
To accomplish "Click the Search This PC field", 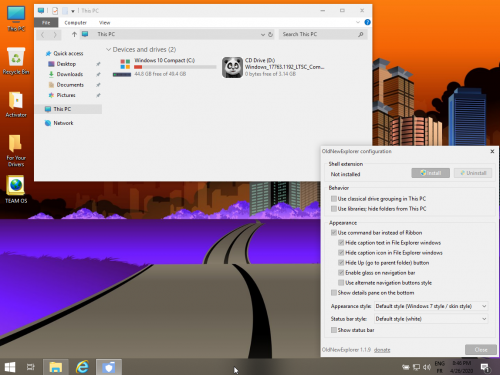I will pos(318,34).
